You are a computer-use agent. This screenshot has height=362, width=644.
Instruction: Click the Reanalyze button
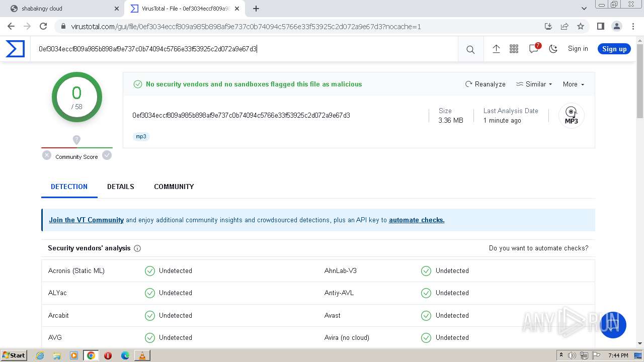(486, 84)
